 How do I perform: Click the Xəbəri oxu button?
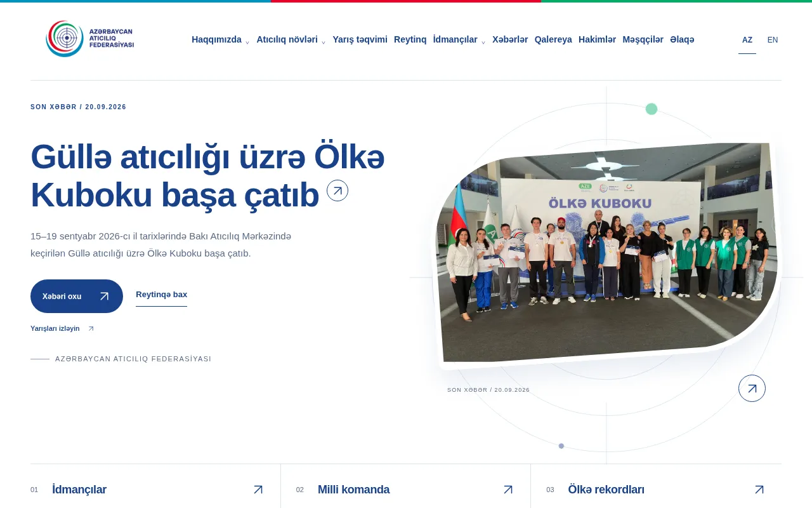click(77, 296)
